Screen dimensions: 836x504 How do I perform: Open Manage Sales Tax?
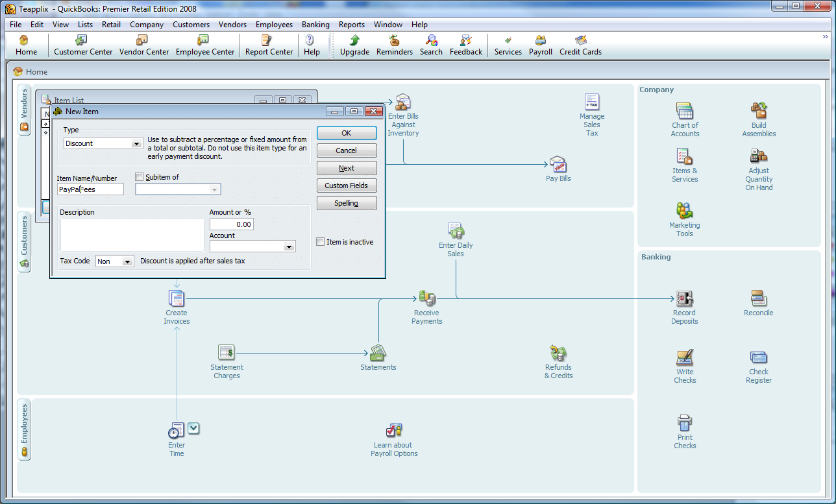pyautogui.click(x=592, y=115)
